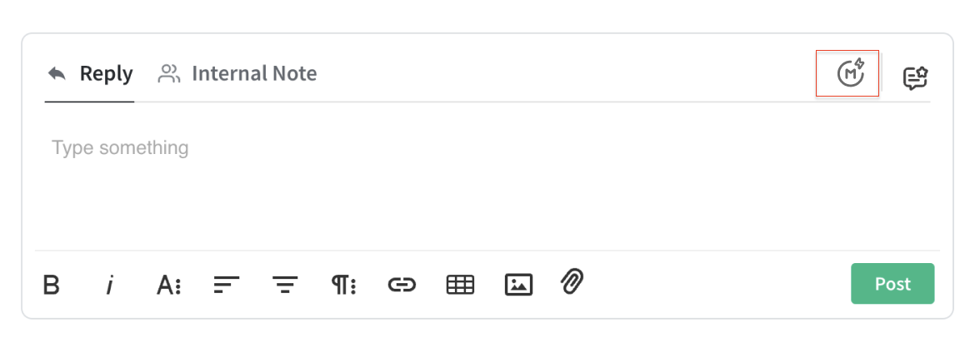Attach a file with the paperclip
980x338 pixels.
(572, 282)
